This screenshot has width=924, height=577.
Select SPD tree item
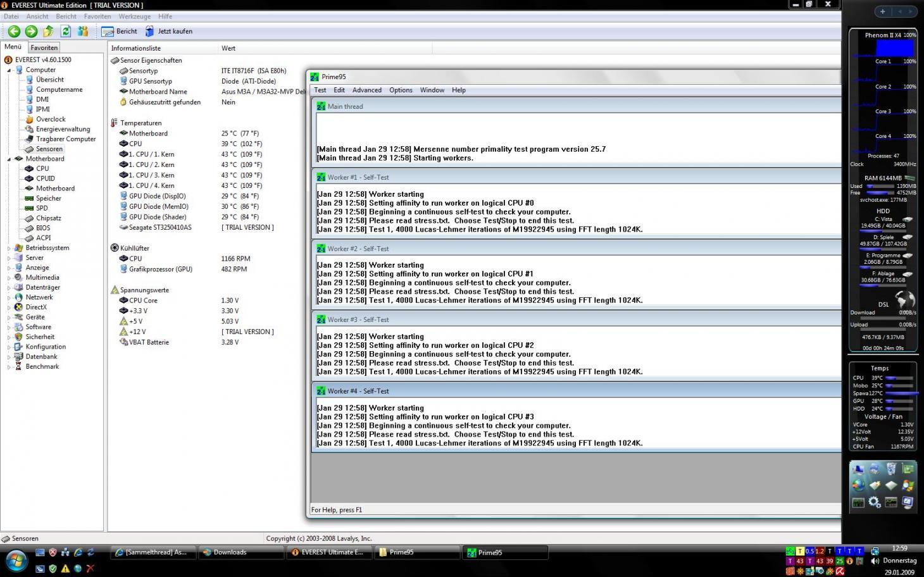42,208
